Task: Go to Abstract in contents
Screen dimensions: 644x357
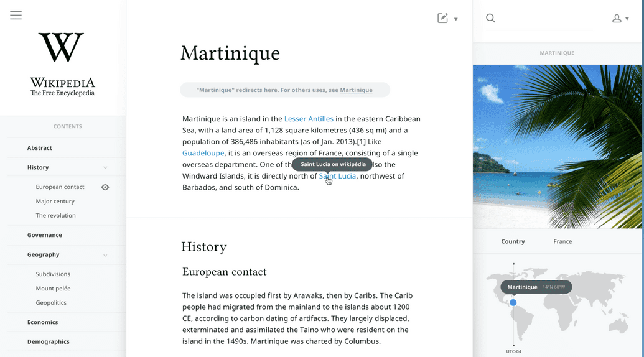Action: (x=40, y=148)
